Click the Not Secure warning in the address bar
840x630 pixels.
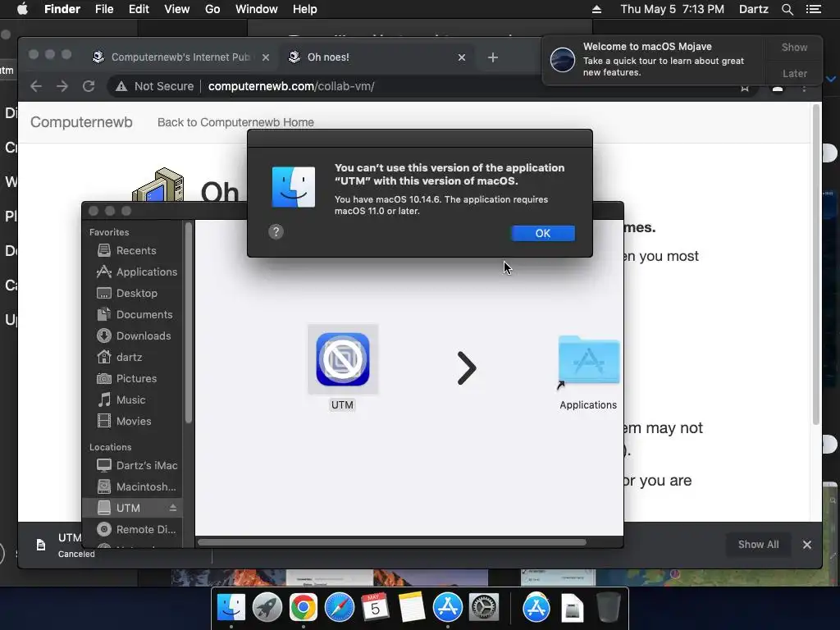tap(155, 86)
